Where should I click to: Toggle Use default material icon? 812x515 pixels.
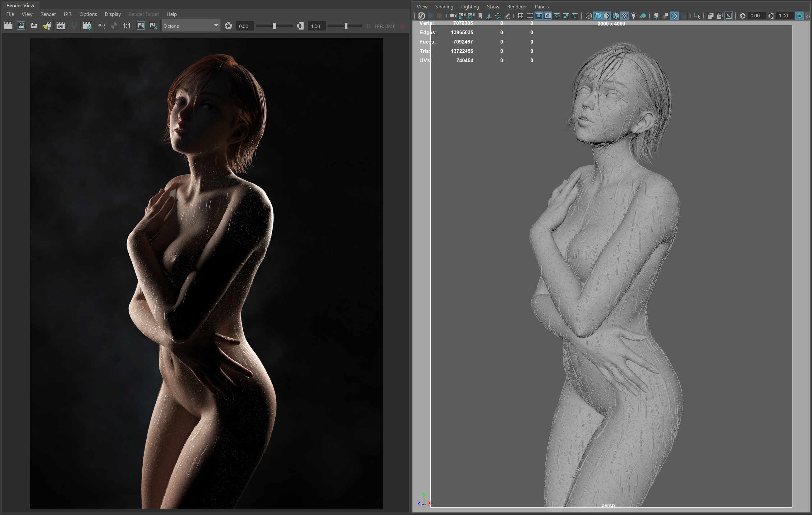click(607, 16)
